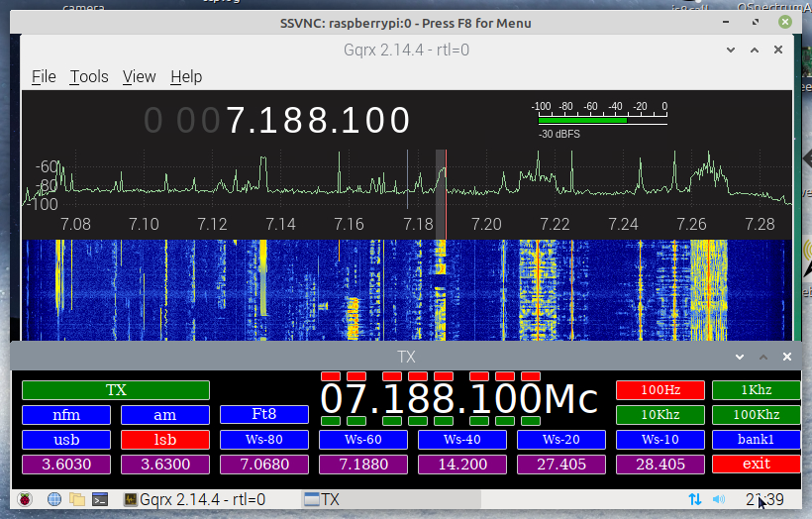This screenshot has width=812, height=519.
Task: Select am demodulation mode
Action: click(x=165, y=415)
